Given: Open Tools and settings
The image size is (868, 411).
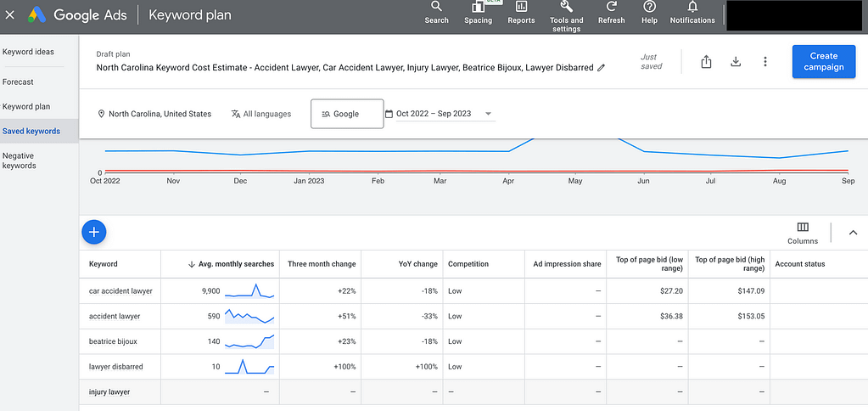Looking at the screenshot, I should (x=566, y=17).
